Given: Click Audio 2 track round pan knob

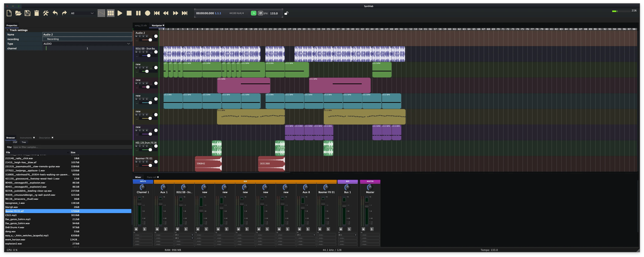Looking at the screenshot, I should (x=156, y=37).
